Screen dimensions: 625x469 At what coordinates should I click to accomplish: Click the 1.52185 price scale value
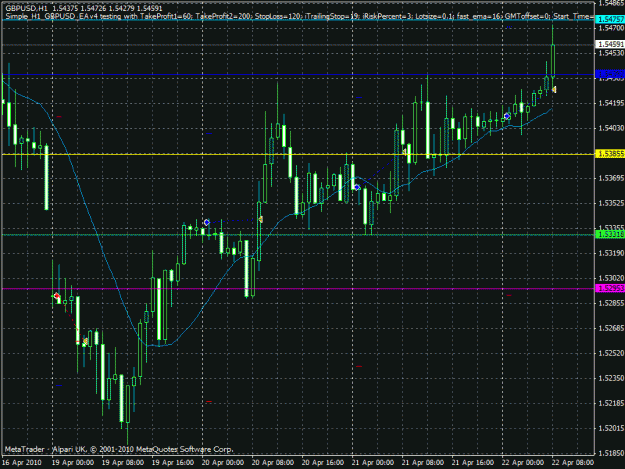611,403
